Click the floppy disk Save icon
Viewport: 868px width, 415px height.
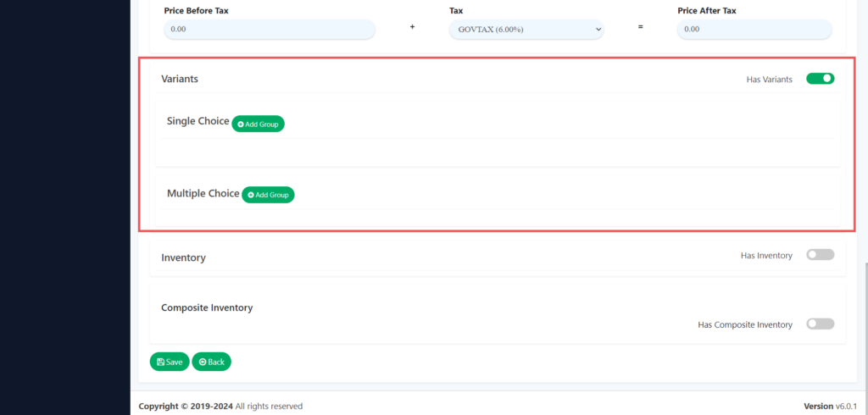click(x=161, y=362)
